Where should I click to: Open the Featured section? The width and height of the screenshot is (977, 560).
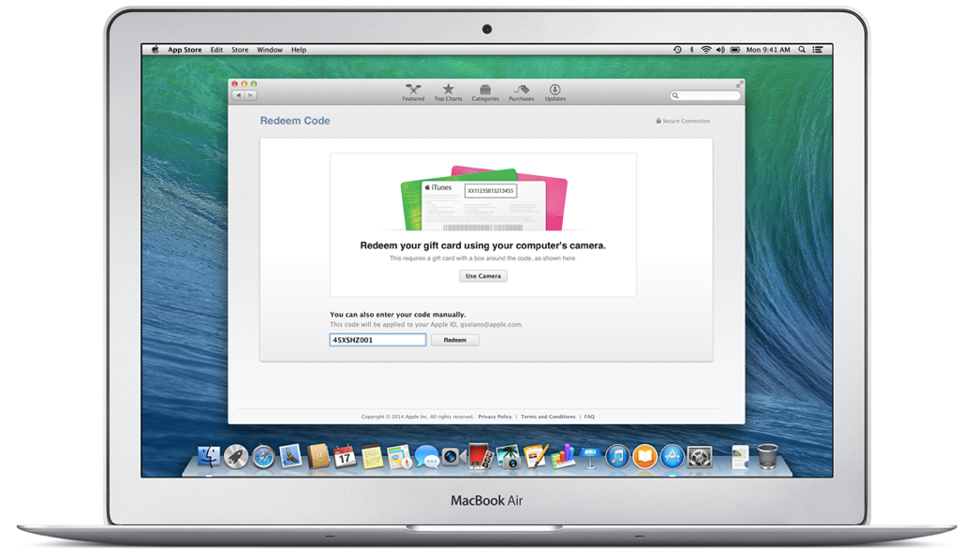413,92
